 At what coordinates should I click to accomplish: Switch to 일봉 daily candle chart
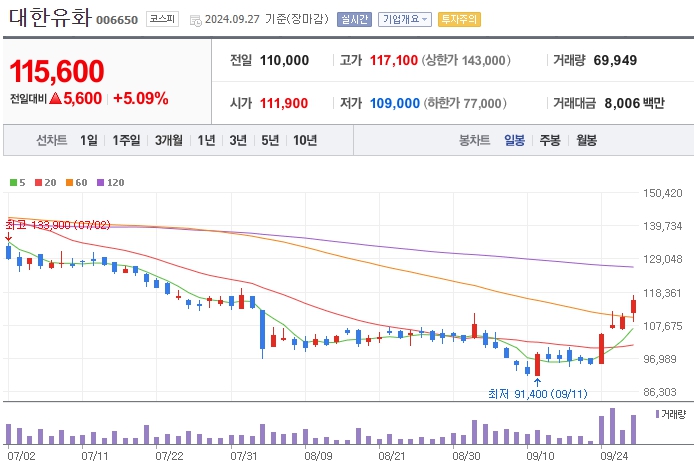pyautogui.click(x=514, y=140)
